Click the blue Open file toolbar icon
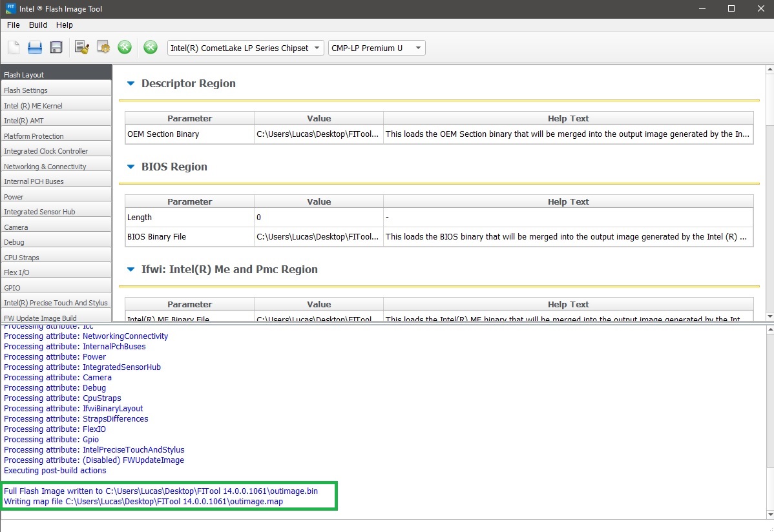Screen dimensions: 774x532 click(35, 48)
